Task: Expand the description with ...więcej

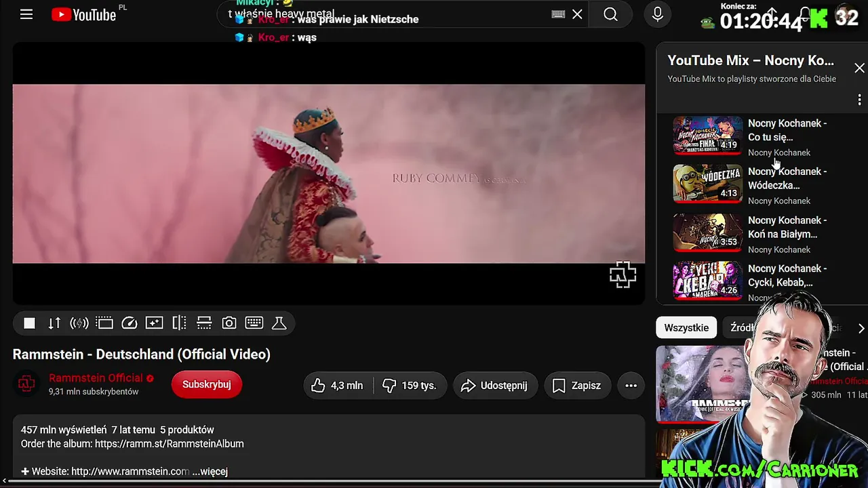Action: pos(210,471)
